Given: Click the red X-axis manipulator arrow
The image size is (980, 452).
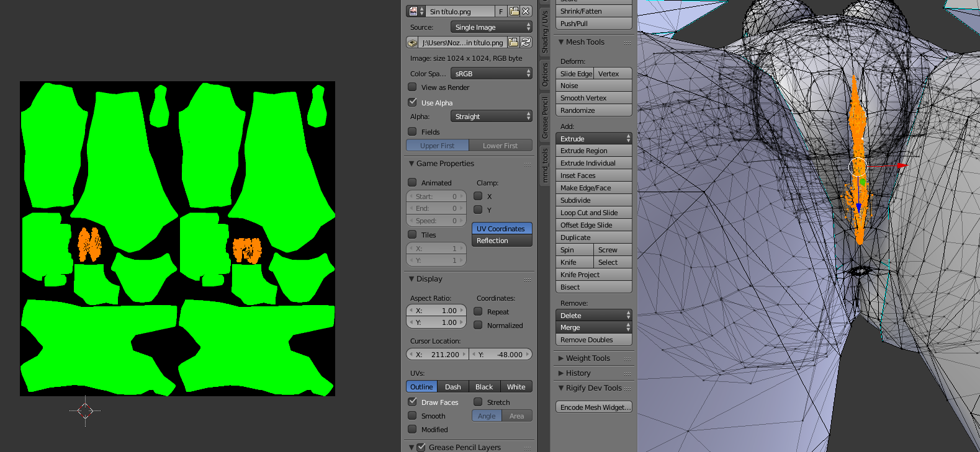Looking at the screenshot, I should [901, 166].
